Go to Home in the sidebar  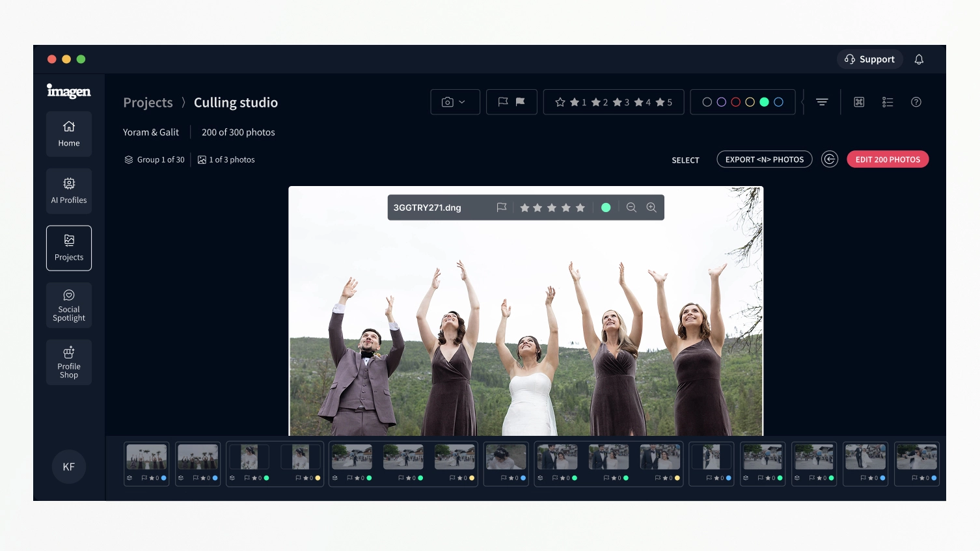69,134
